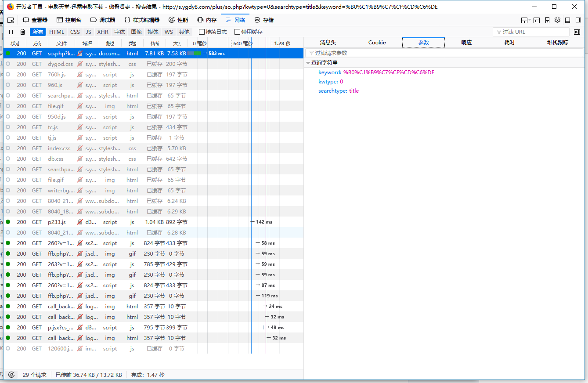Open responsive design mode icon
The height and width of the screenshot is (383, 588).
tap(547, 20)
